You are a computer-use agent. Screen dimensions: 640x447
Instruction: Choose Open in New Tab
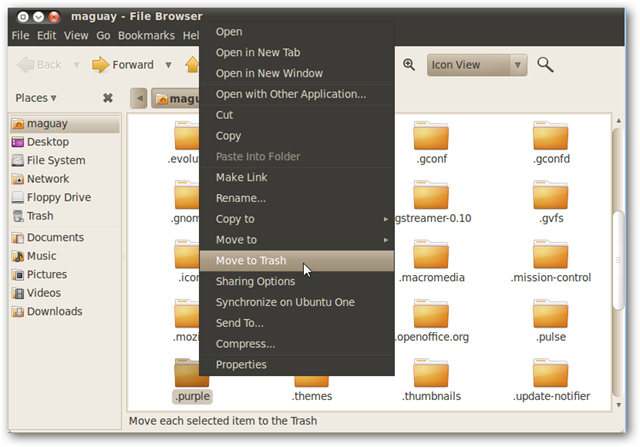297,53
